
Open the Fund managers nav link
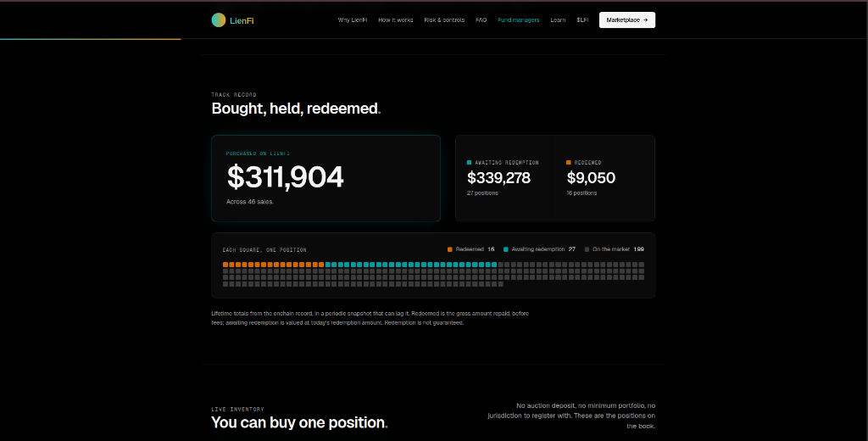519,20
